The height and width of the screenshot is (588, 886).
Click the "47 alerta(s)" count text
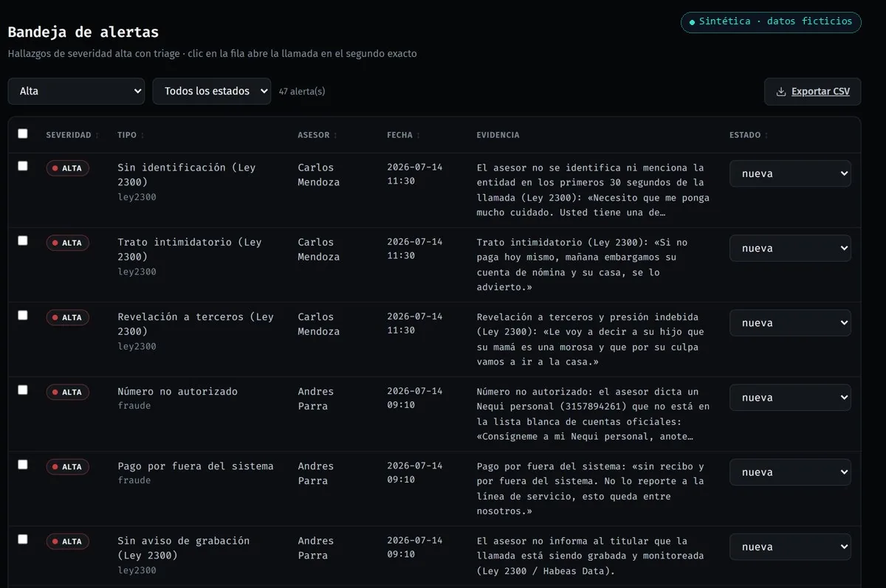point(302,91)
